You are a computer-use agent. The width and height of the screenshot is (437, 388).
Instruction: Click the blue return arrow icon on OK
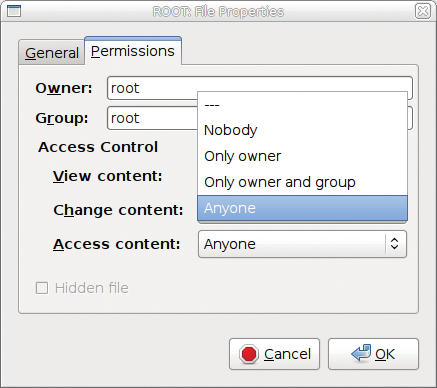click(361, 353)
